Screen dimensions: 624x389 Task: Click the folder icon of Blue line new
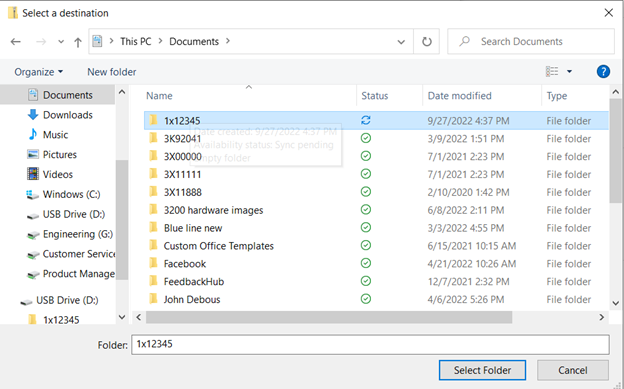point(153,227)
